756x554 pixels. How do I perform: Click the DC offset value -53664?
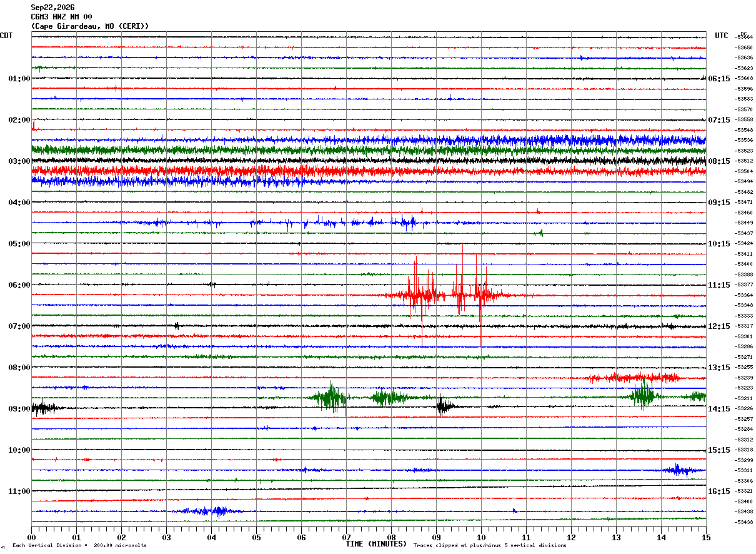[x=744, y=37]
